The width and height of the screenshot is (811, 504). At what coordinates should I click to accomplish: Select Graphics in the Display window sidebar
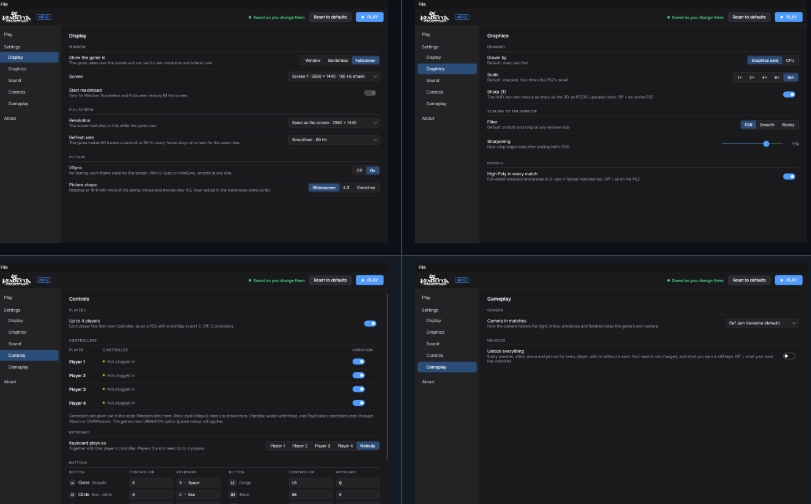[29, 69]
